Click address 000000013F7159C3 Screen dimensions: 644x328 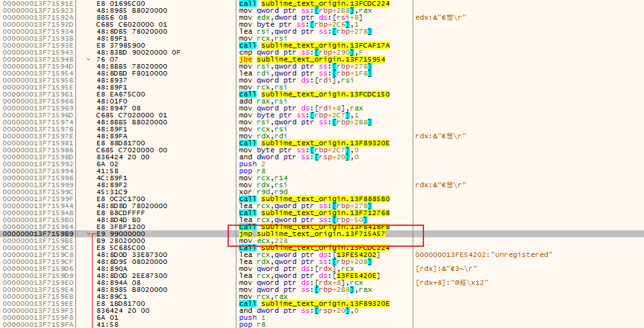[x=38, y=248]
